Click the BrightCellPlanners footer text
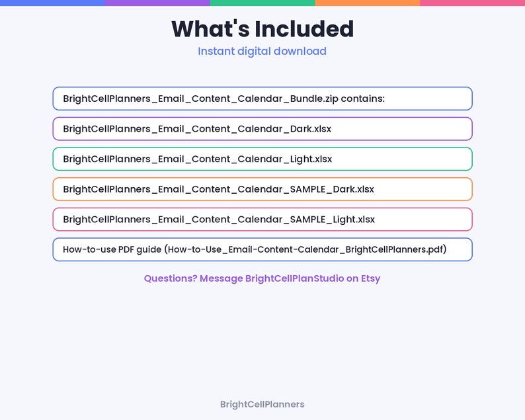This screenshot has width=525, height=420. pyautogui.click(x=262, y=404)
